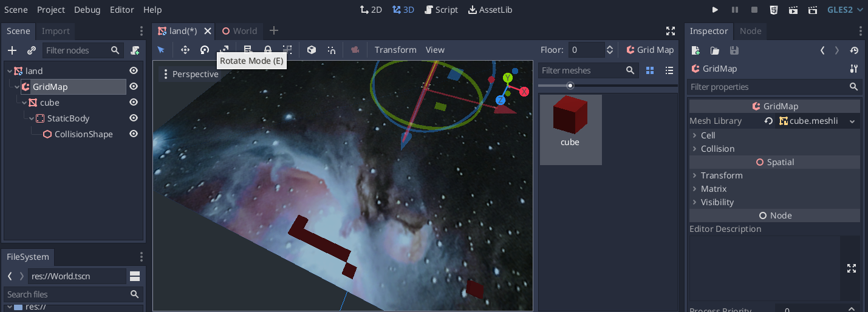
Task: Create a new resource in Inspector
Action: (696, 51)
